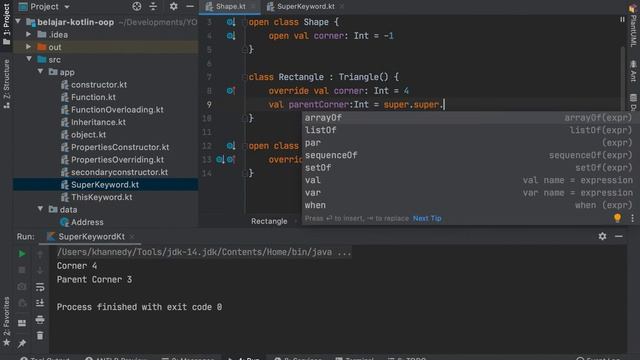Place cursor in "Process finished" console line
Screen dimensions: 640x360
click(139, 307)
